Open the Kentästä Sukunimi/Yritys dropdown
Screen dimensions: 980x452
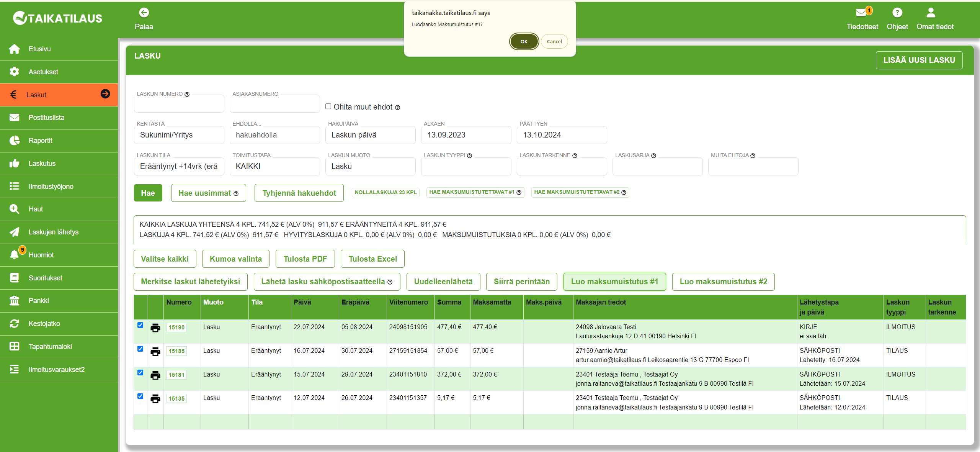179,135
